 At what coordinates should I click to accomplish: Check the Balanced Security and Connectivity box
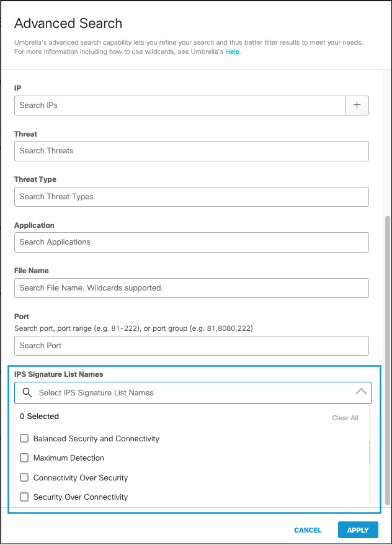[x=24, y=438]
